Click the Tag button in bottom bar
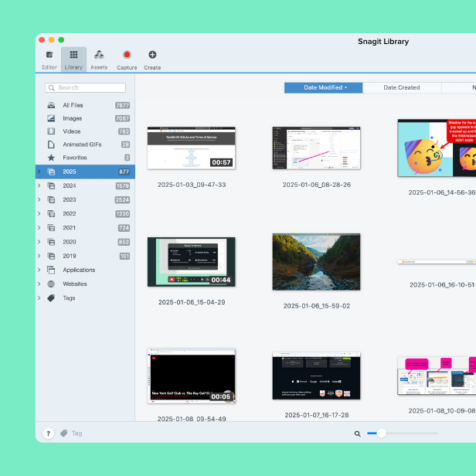The image size is (476, 476). [x=71, y=433]
